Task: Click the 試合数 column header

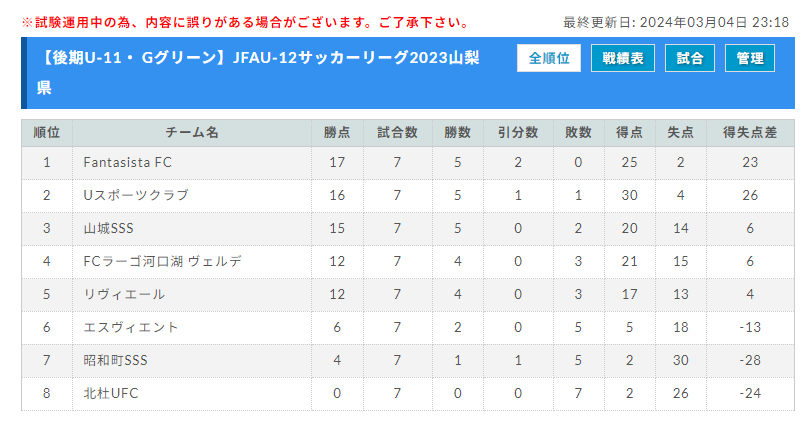Action: pyautogui.click(x=397, y=133)
